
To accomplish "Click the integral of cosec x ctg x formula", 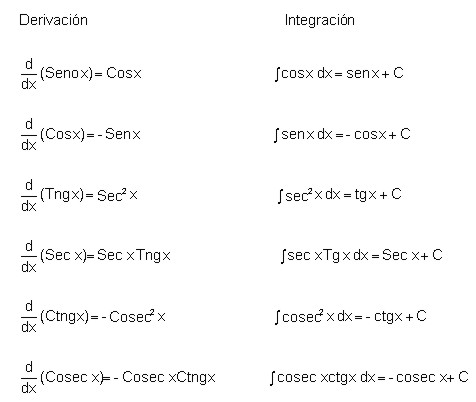I will click(369, 378).
